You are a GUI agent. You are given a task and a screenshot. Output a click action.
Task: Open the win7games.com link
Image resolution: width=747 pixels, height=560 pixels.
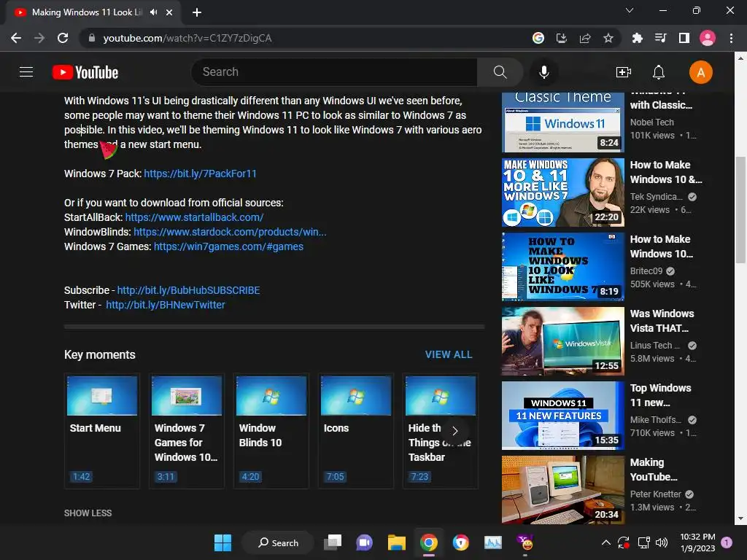(228, 246)
